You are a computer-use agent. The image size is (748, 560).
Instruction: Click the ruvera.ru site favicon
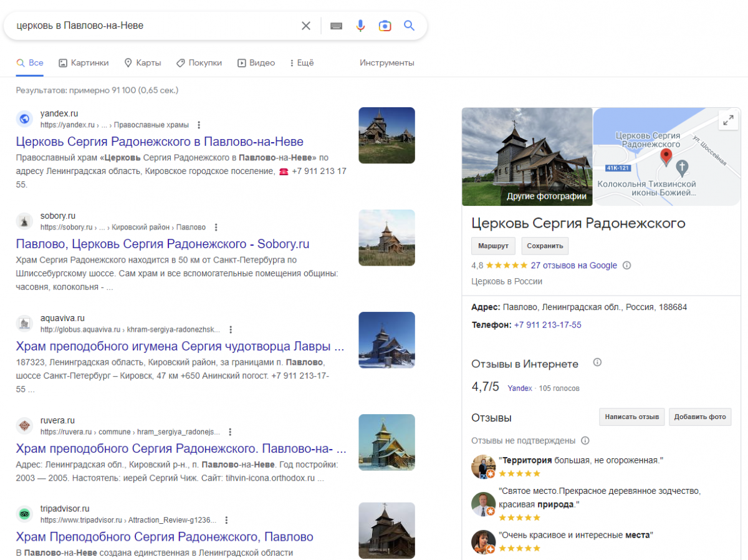24,425
